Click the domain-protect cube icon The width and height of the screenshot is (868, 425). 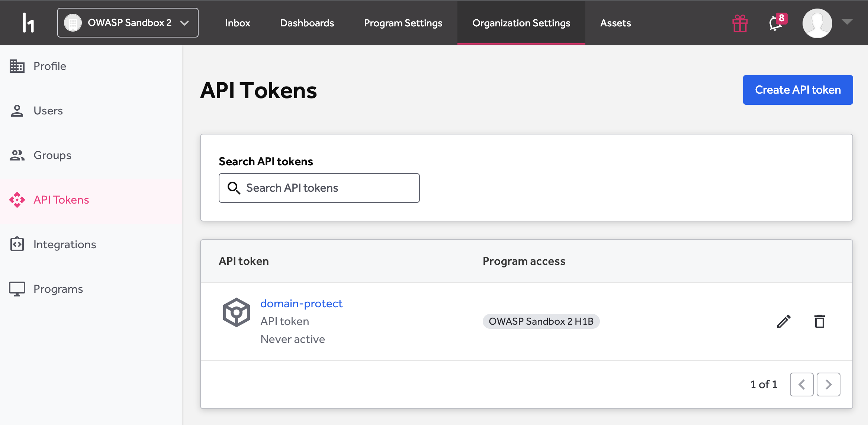[x=236, y=312]
